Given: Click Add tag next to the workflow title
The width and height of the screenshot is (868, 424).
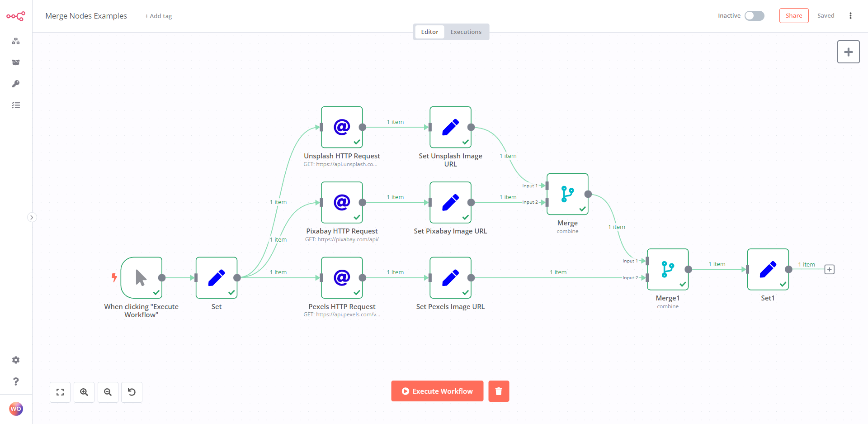Looking at the screenshot, I should [x=158, y=16].
